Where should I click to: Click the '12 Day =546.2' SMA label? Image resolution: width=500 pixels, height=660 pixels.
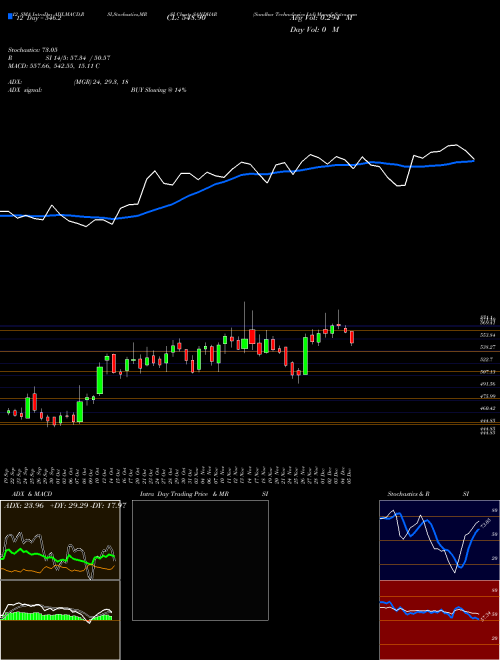[39, 17]
